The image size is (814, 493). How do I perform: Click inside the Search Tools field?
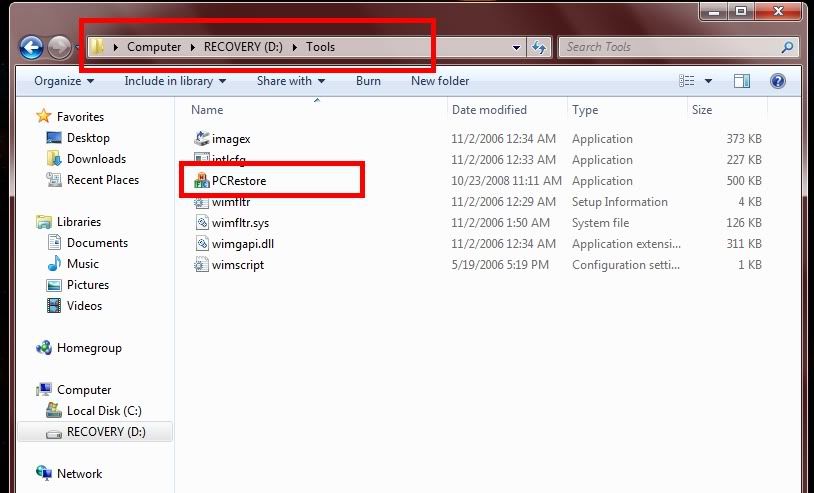point(670,47)
